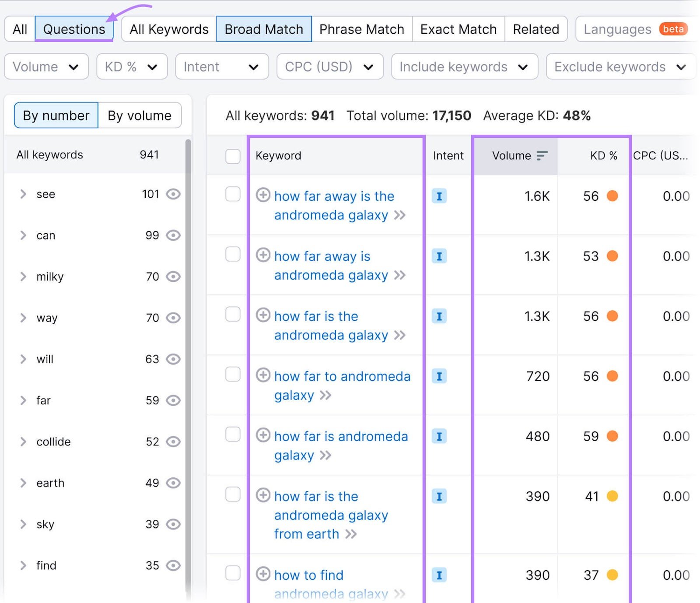
Task: Click the double-arrow icon after "how to find andromeda galaxy"
Action: click(399, 593)
